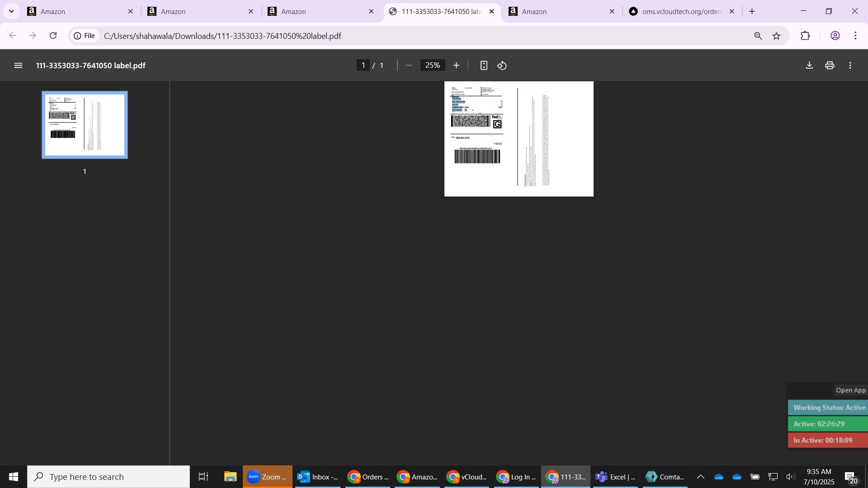The image size is (868, 488).
Task: Click the fit to page icon
Action: (x=484, y=66)
